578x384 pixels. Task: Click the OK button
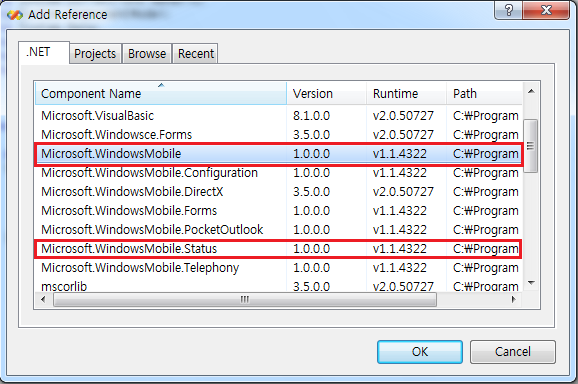pos(419,352)
